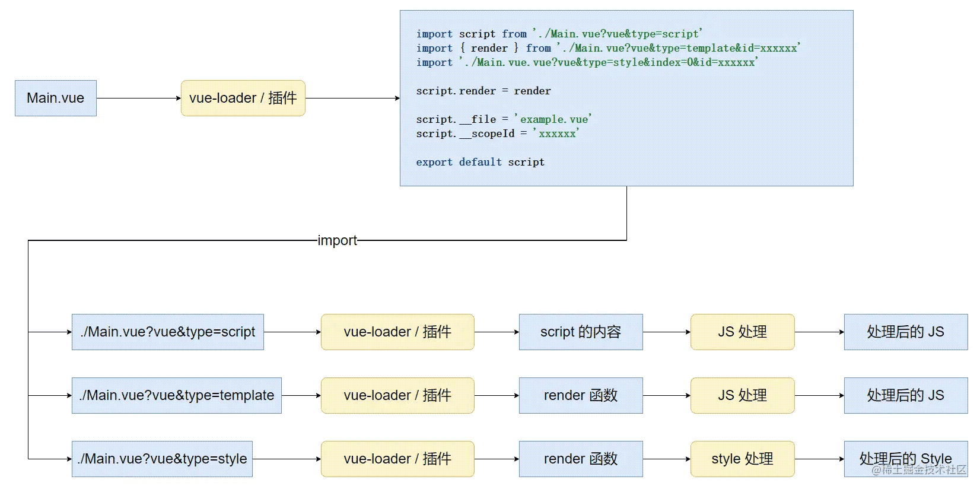Select the first import script code line

[559, 34]
